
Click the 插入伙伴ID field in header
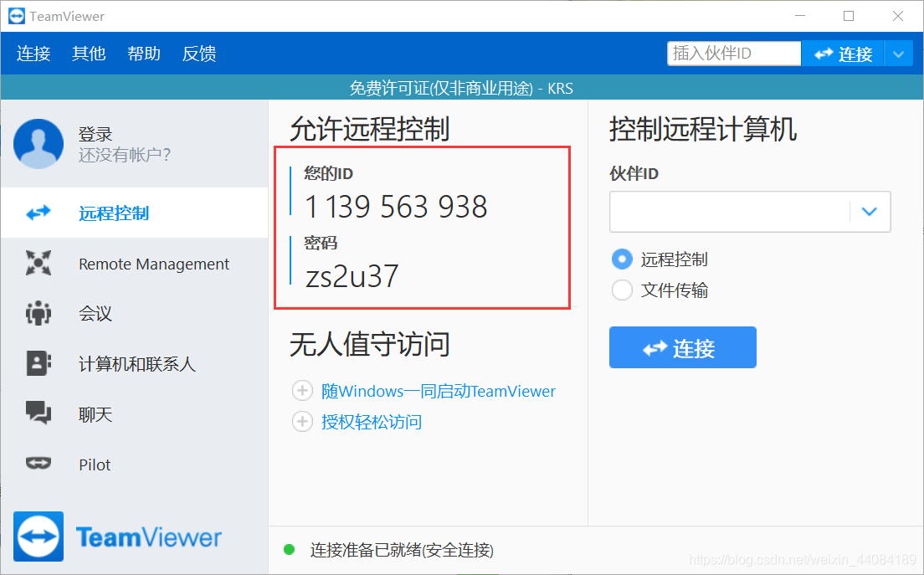pos(734,54)
